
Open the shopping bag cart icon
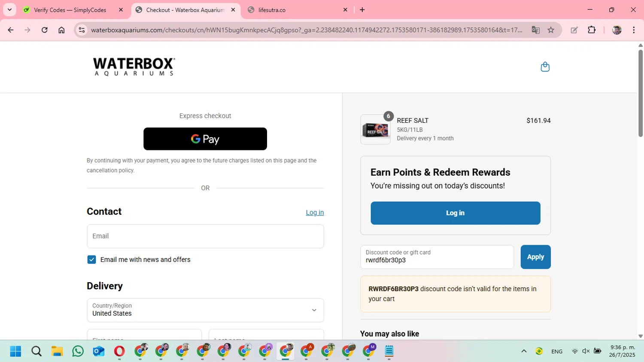[x=545, y=67]
